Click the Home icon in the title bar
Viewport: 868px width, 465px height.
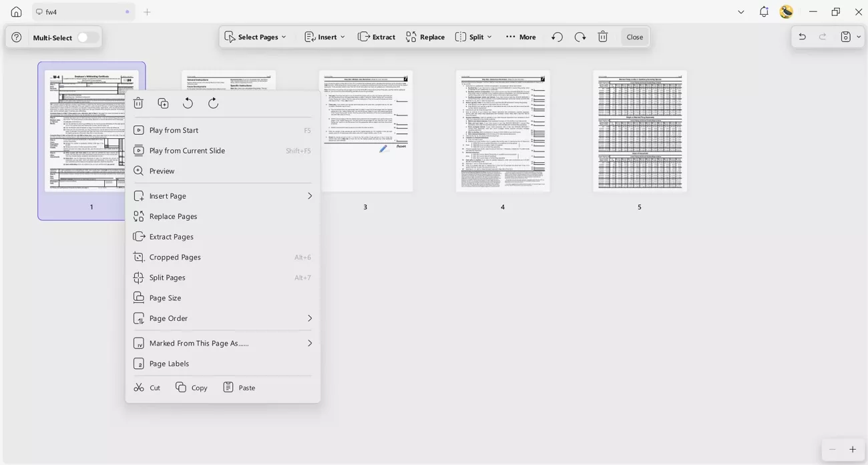(15, 11)
